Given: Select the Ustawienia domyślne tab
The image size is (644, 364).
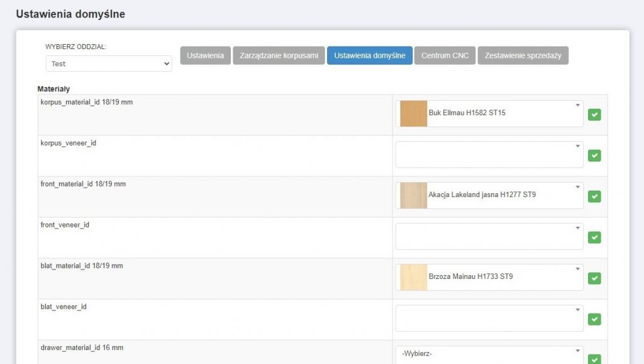Looking at the screenshot, I should pos(369,55).
